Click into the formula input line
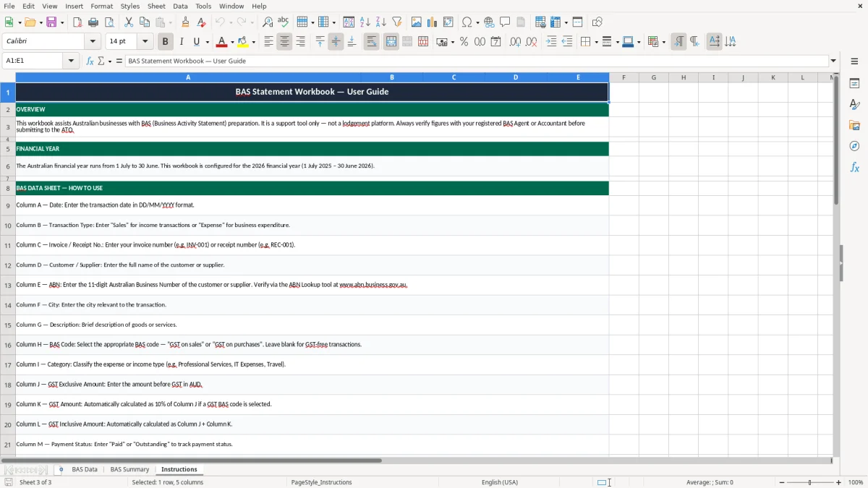Image resolution: width=868 pixels, height=488 pixels. point(476,61)
